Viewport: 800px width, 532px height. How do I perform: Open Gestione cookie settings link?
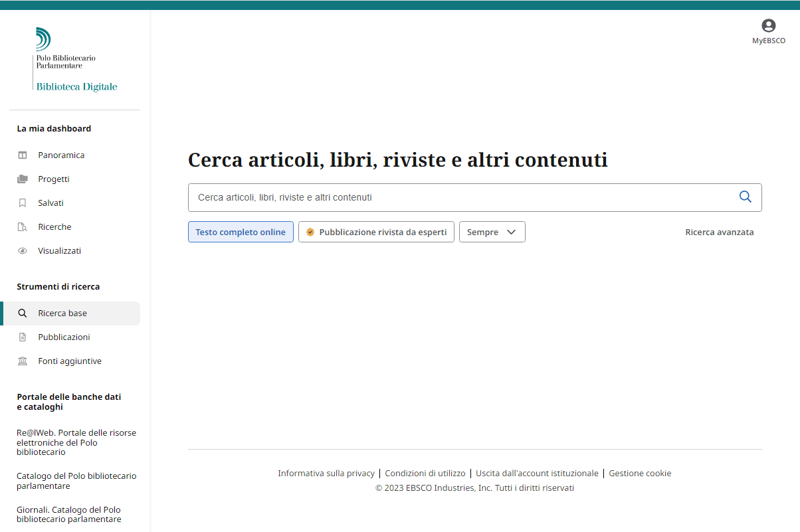point(640,474)
